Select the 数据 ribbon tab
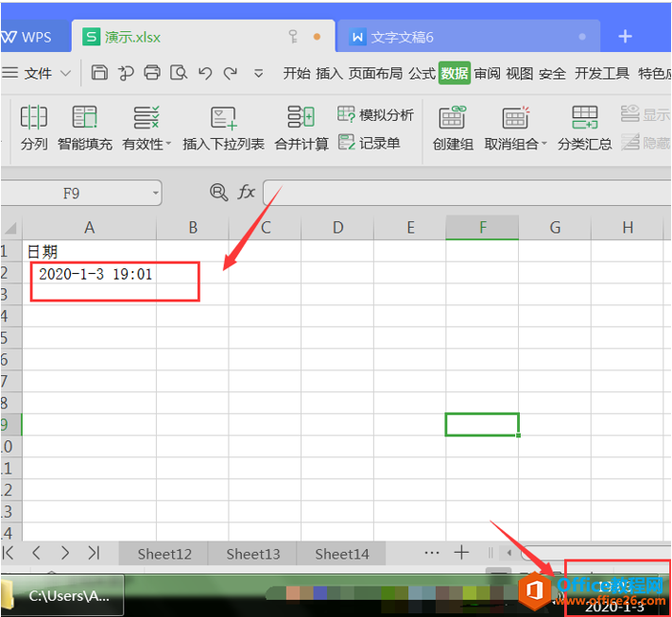Viewport: 672px width, 617px height. point(455,74)
